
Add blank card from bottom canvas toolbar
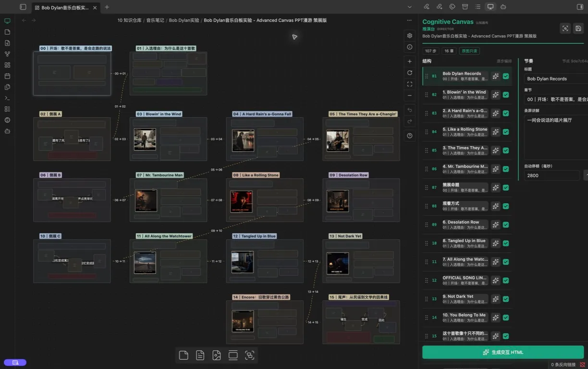(x=184, y=356)
